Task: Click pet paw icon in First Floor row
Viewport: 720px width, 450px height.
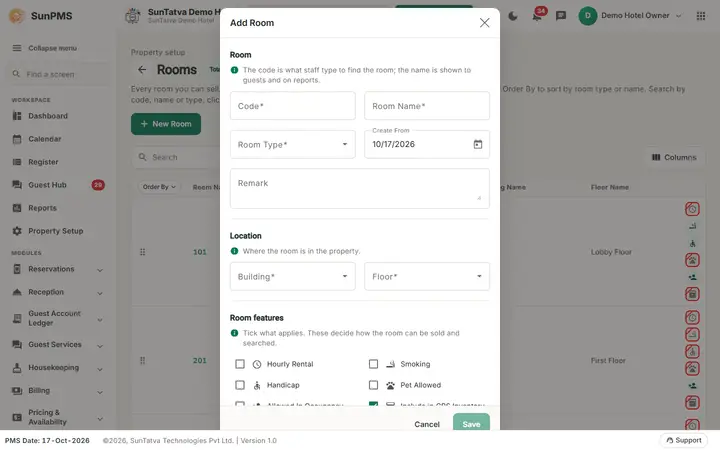Action: pos(692,369)
